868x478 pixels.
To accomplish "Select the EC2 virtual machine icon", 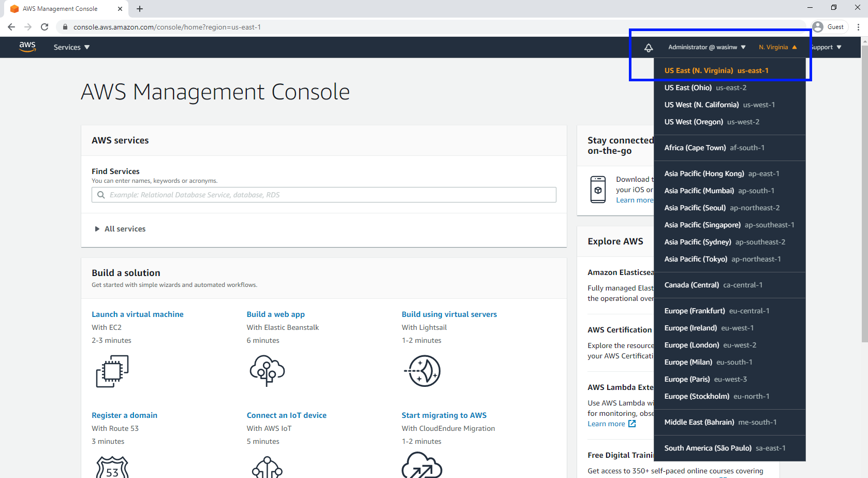I will coord(112,371).
